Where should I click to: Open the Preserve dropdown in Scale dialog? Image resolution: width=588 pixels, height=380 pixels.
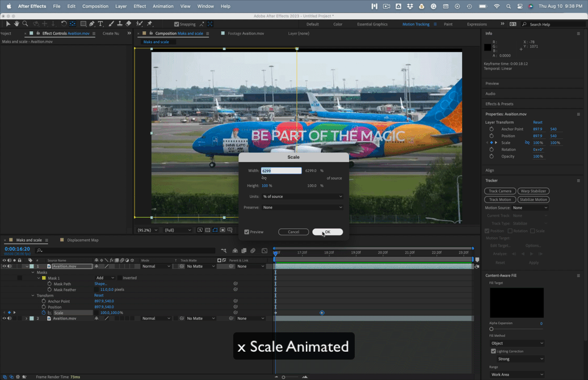tap(303, 207)
